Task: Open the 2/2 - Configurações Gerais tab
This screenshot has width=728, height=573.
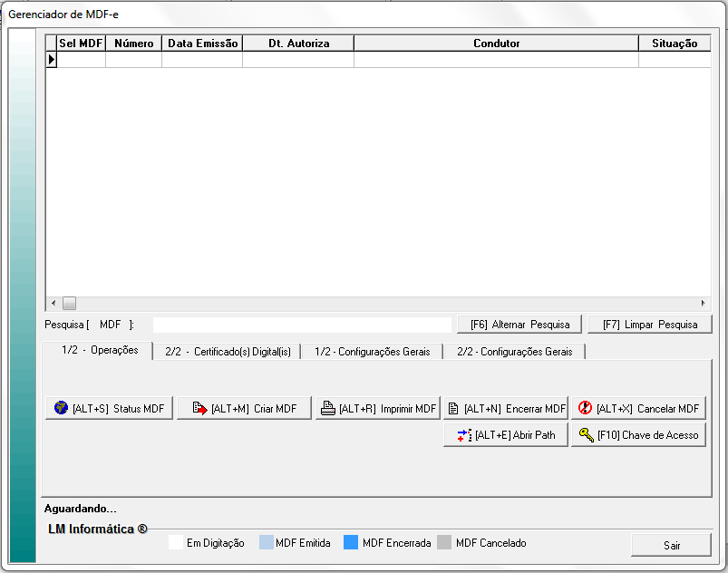Action: [514, 352]
